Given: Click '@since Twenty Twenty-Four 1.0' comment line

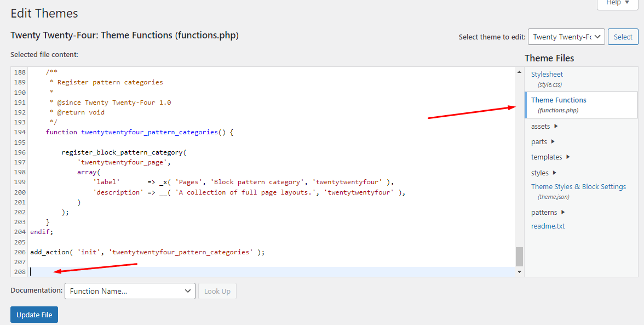Looking at the screenshot, I should tap(111, 102).
